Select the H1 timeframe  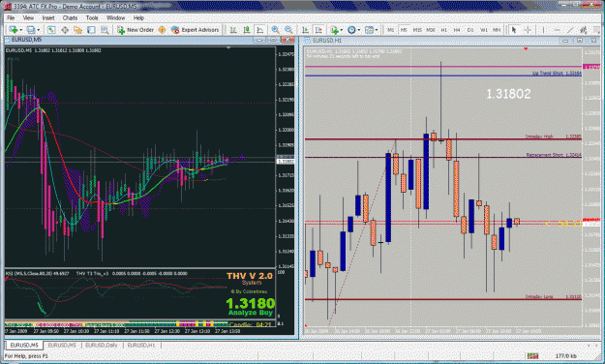(x=444, y=30)
